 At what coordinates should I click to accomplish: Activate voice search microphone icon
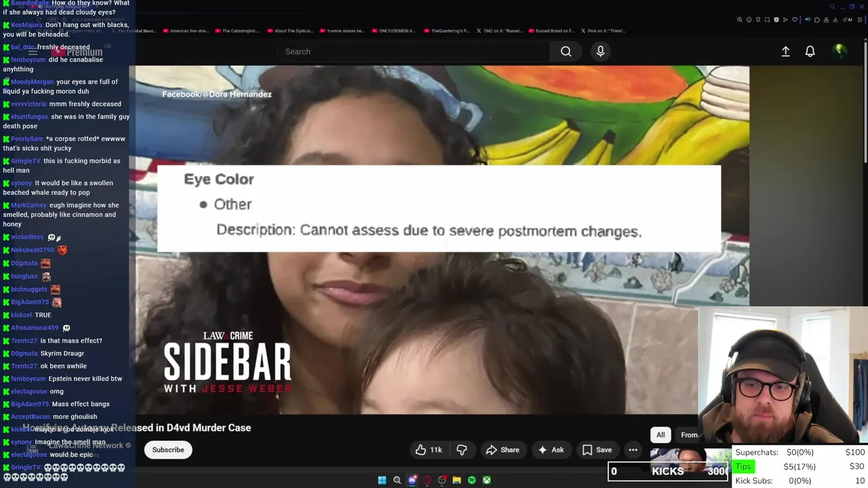(x=600, y=52)
